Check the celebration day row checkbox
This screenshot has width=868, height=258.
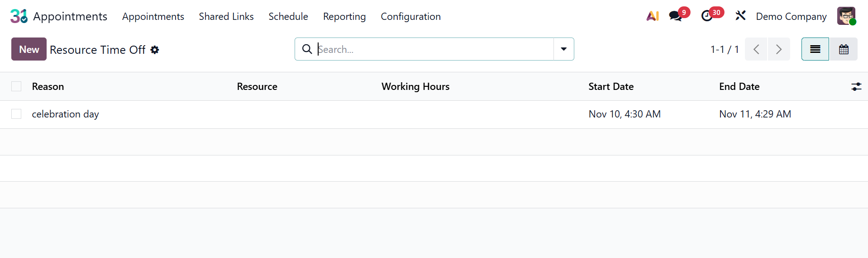pos(16,114)
